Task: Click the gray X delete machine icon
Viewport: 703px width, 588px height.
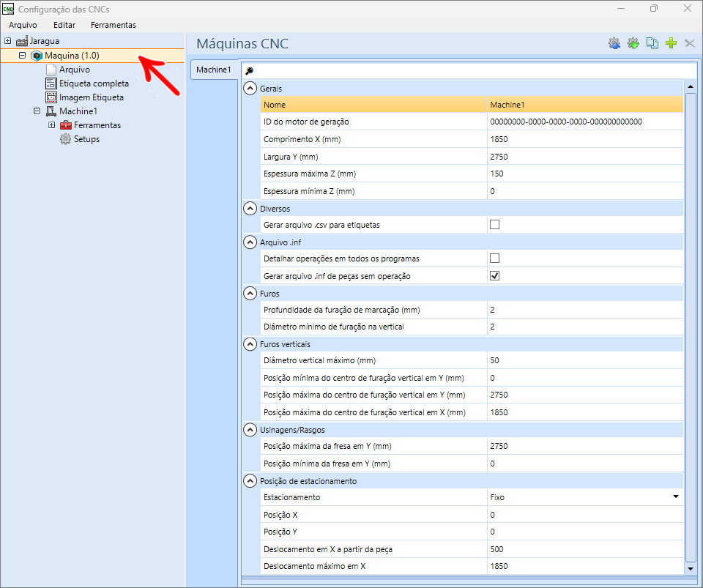Action: (x=690, y=43)
